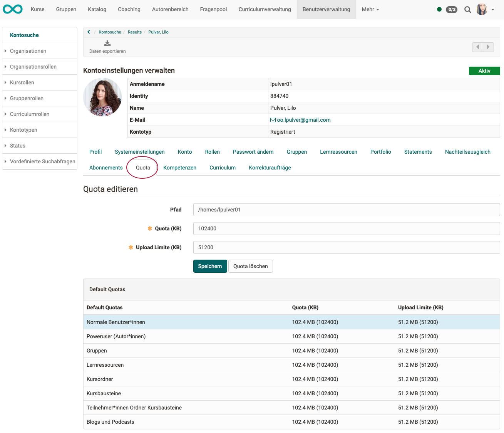Click the oo.lpulver@gmail.com email link
This screenshot has width=504, height=433.
tap(303, 120)
